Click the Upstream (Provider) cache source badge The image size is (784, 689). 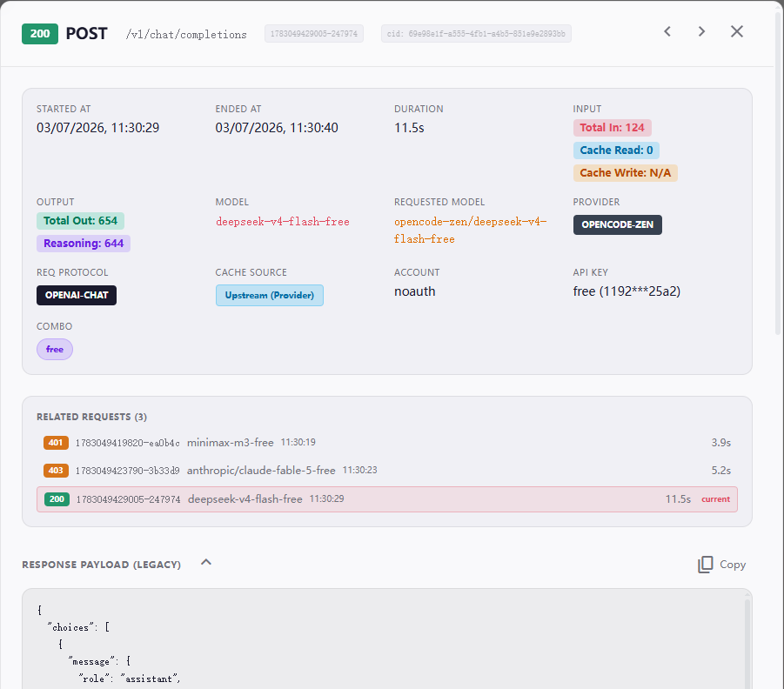click(270, 296)
